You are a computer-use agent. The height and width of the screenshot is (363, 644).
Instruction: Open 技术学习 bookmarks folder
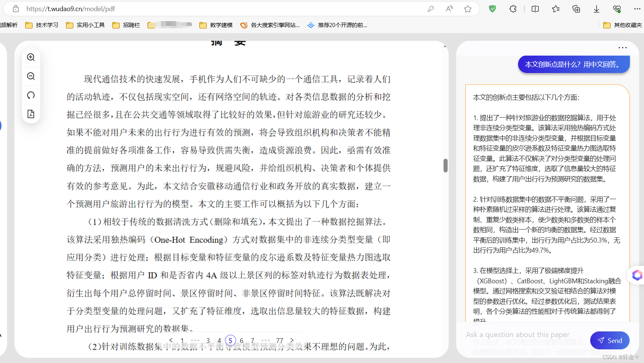click(x=42, y=25)
